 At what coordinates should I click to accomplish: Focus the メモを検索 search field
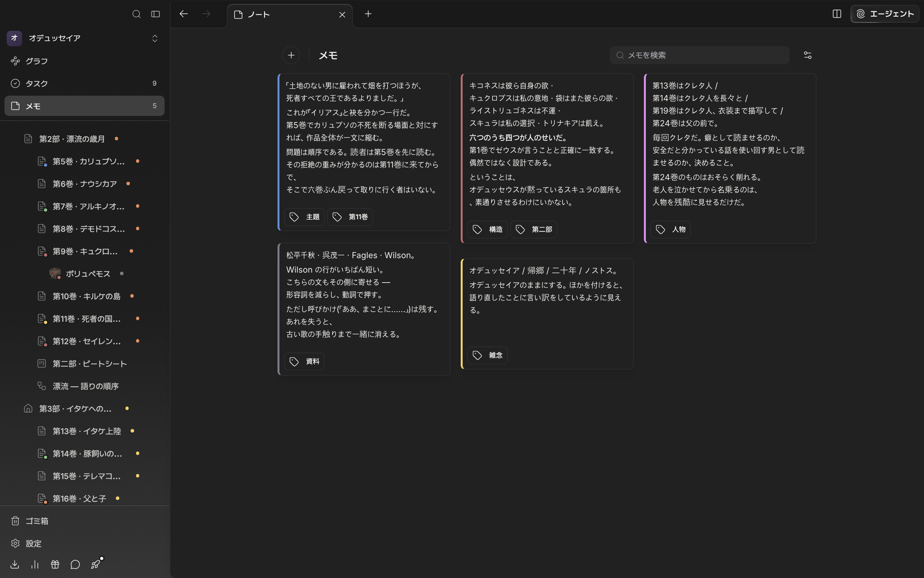point(699,56)
